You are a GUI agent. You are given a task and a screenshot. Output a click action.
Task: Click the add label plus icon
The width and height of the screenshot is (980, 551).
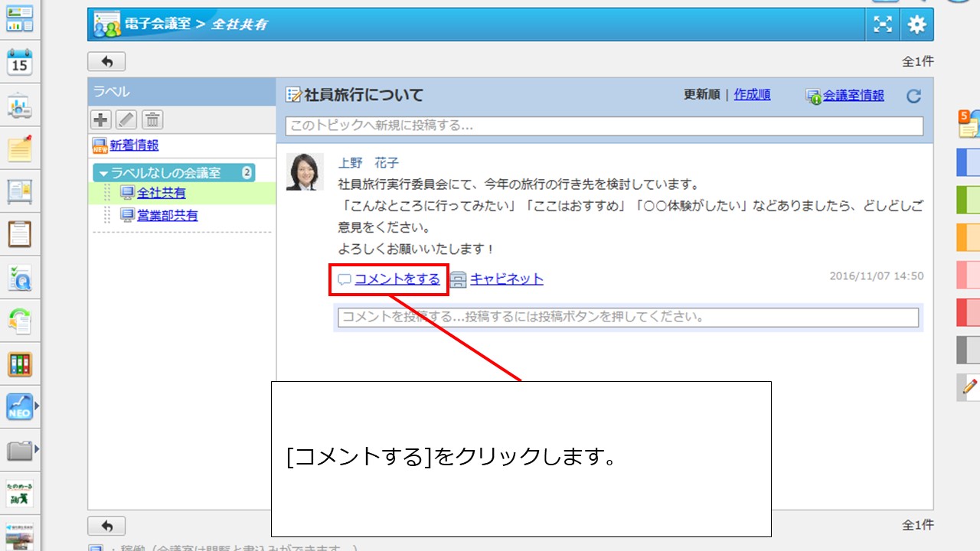[100, 119]
